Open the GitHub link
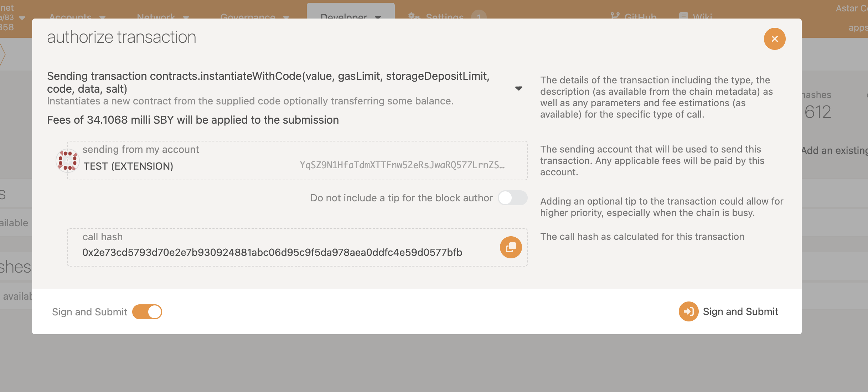The height and width of the screenshot is (392, 868). pyautogui.click(x=640, y=16)
